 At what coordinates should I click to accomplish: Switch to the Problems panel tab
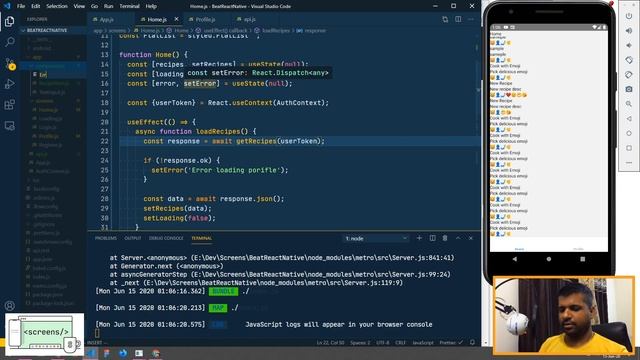(106, 238)
